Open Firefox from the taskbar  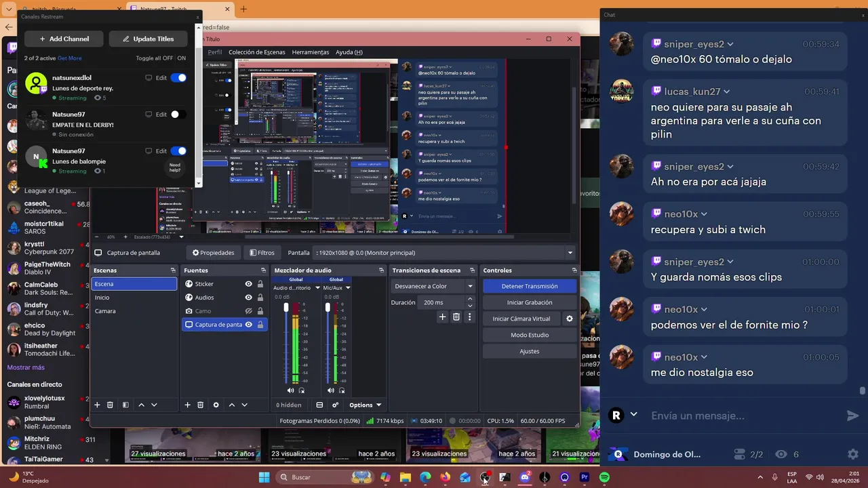click(445, 477)
